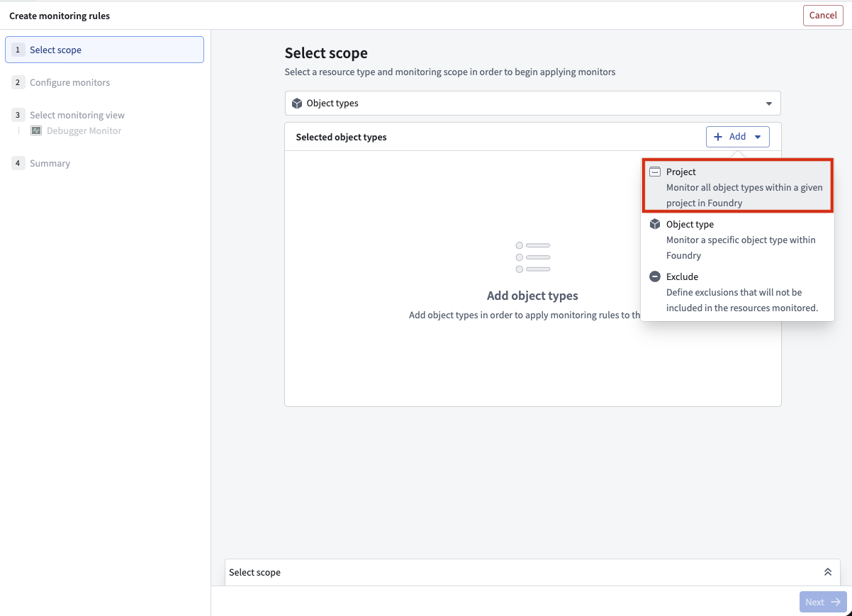Image resolution: width=852 pixels, height=616 pixels.
Task: Click the Next button
Action: coord(822,601)
